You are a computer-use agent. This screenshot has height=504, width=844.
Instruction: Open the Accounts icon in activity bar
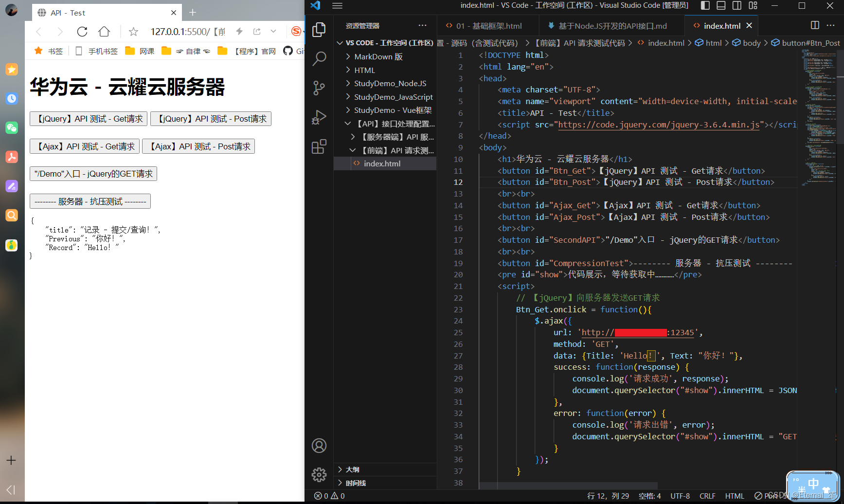[319, 446]
